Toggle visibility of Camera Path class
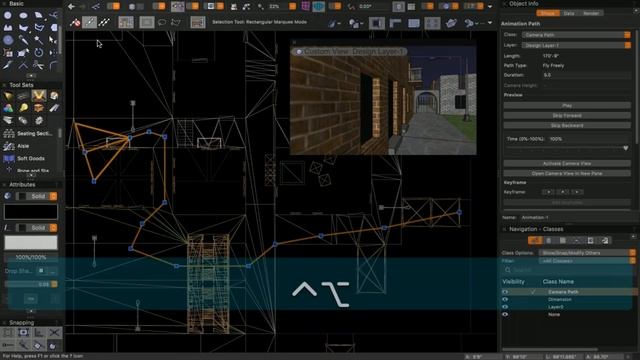Screen dimensions: 640x360 505,292
